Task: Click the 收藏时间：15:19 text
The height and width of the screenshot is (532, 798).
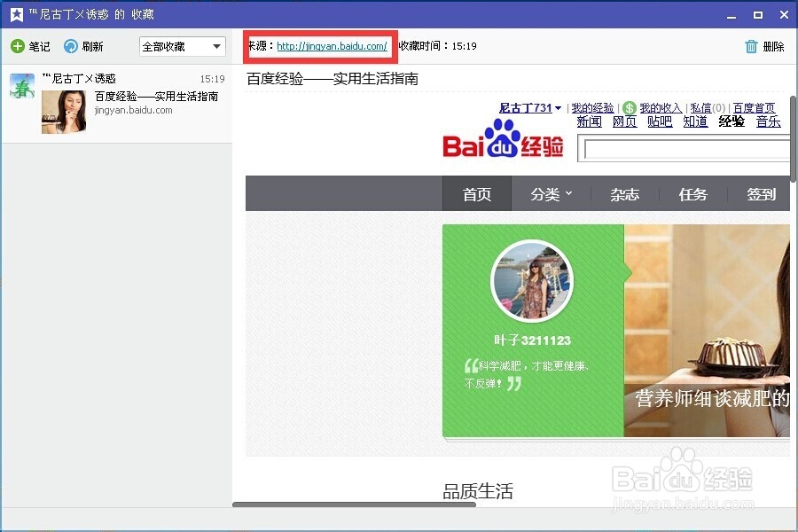Action: tap(438, 46)
